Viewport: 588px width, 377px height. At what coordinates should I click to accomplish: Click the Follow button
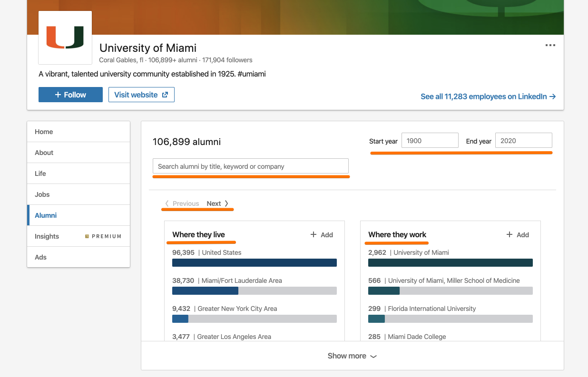pyautogui.click(x=70, y=95)
